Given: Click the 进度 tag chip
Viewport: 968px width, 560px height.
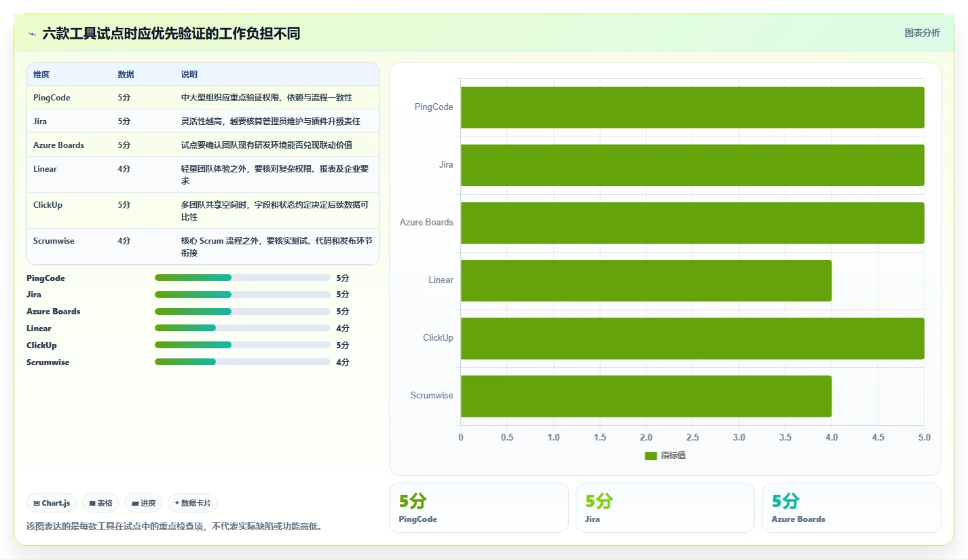Looking at the screenshot, I should click(x=143, y=503).
